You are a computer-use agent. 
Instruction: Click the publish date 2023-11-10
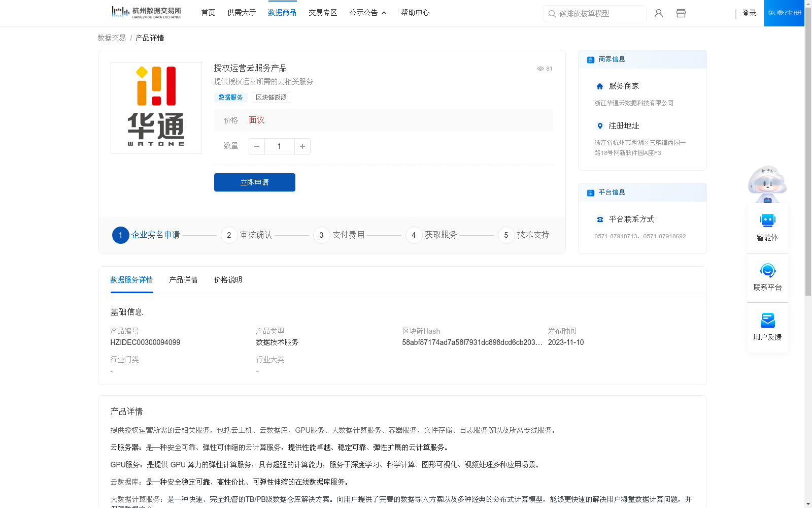tap(566, 343)
